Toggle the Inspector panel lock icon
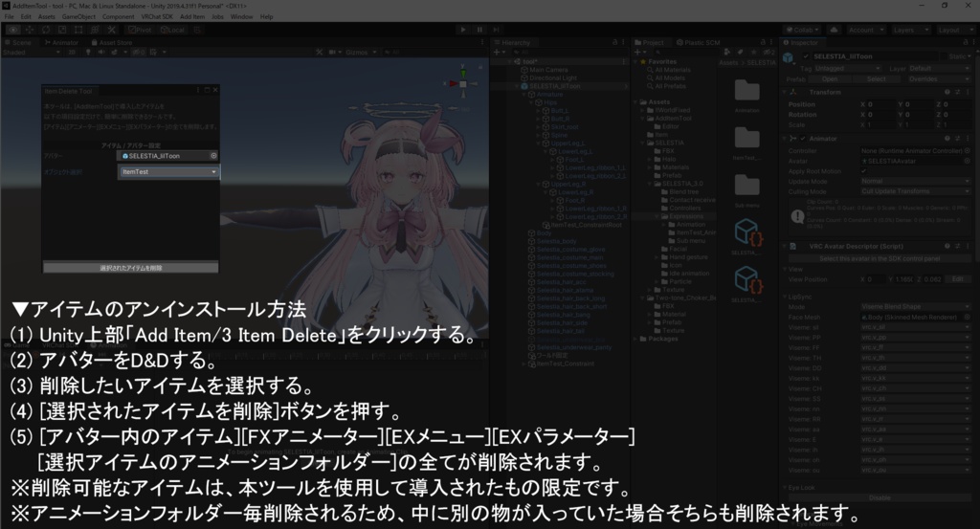Image resolution: width=980 pixels, height=529 pixels. pos(966,42)
